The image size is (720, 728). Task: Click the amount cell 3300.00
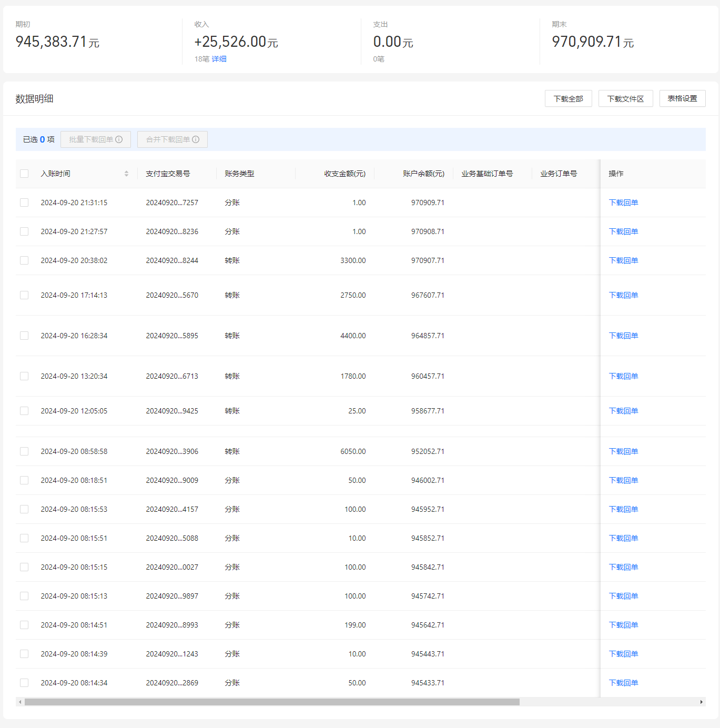[353, 260]
